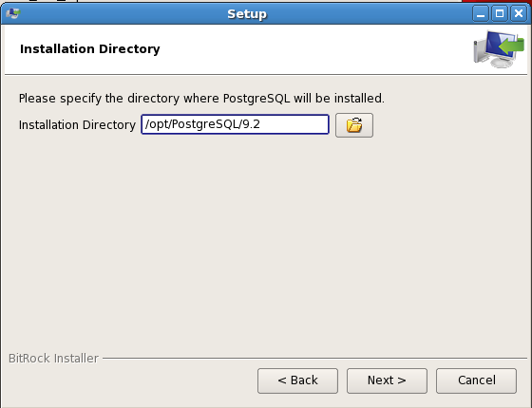Cancel the PostgreSQL installation
Image resolution: width=532 pixels, height=408 pixels.
click(476, 380)
